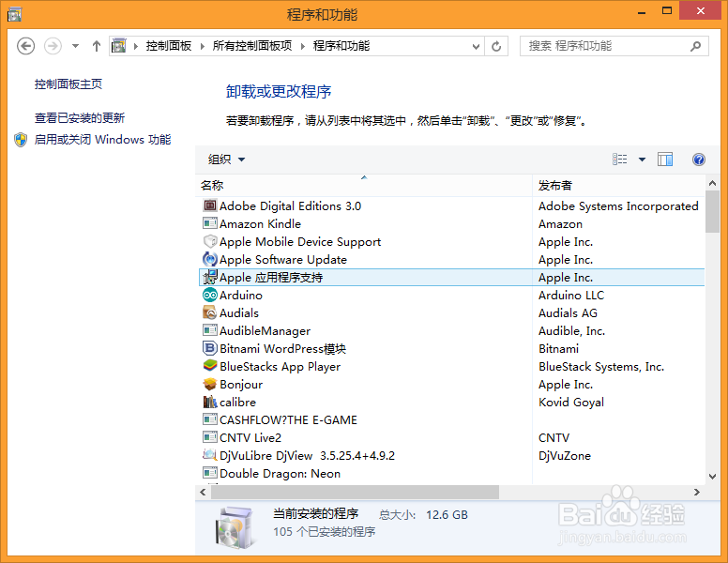Image resolution: width=728 pixels, height=563 pixels.
Task: Go up one level with the up arrow
Action: 96,46
